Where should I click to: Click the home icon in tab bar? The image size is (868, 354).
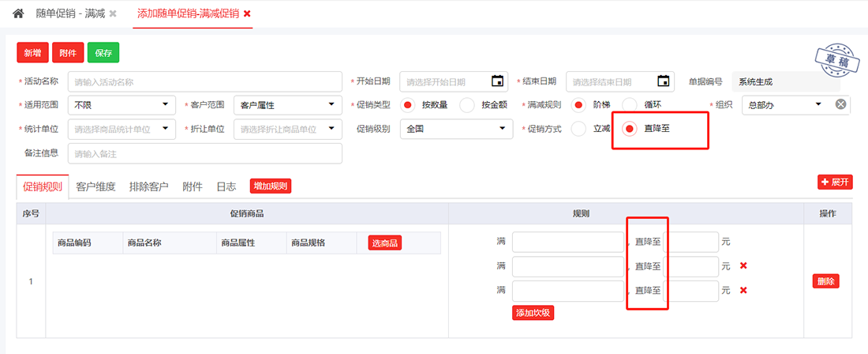(19, 13)
